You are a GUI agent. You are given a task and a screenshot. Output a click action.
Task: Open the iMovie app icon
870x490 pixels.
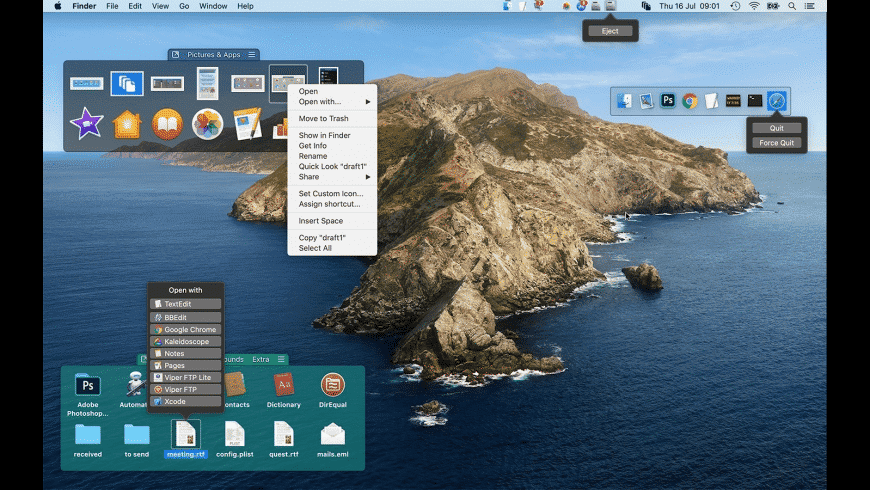(86, 124)
